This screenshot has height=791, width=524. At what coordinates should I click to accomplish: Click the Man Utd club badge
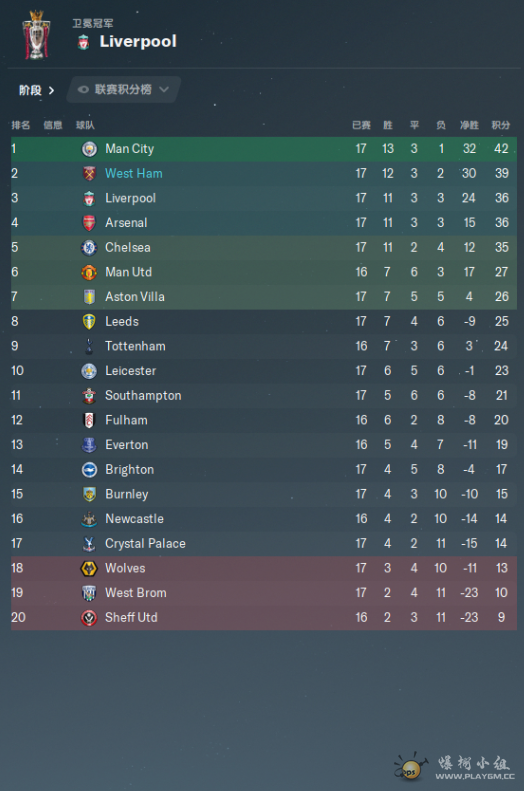click(x=89, y=272)
